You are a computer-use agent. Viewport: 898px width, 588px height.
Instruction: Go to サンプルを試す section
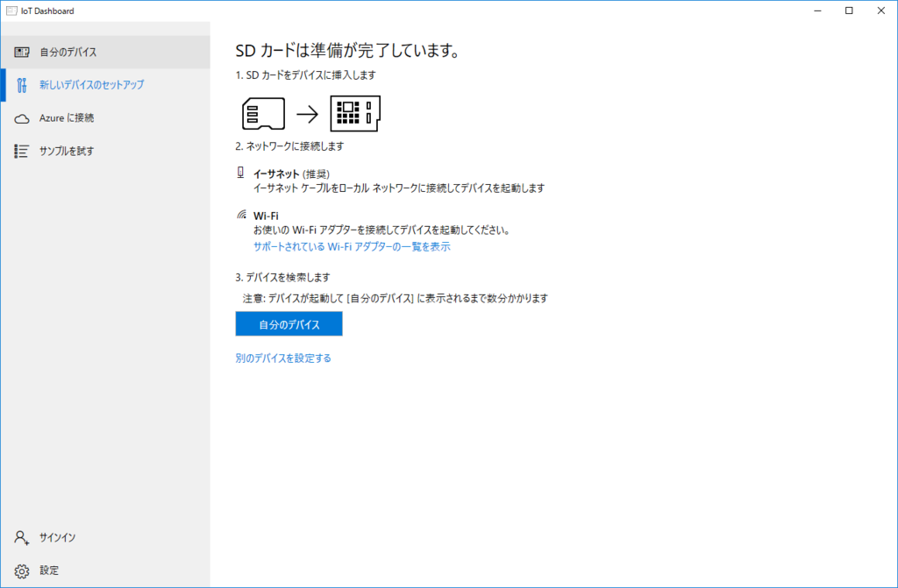(105, 151)
